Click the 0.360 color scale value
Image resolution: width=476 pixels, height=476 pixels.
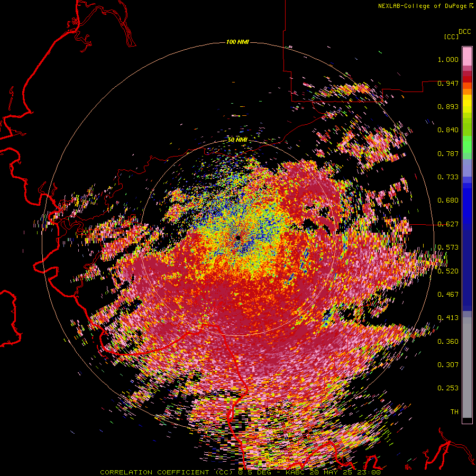pyautogui.click(x=448, y=342)
